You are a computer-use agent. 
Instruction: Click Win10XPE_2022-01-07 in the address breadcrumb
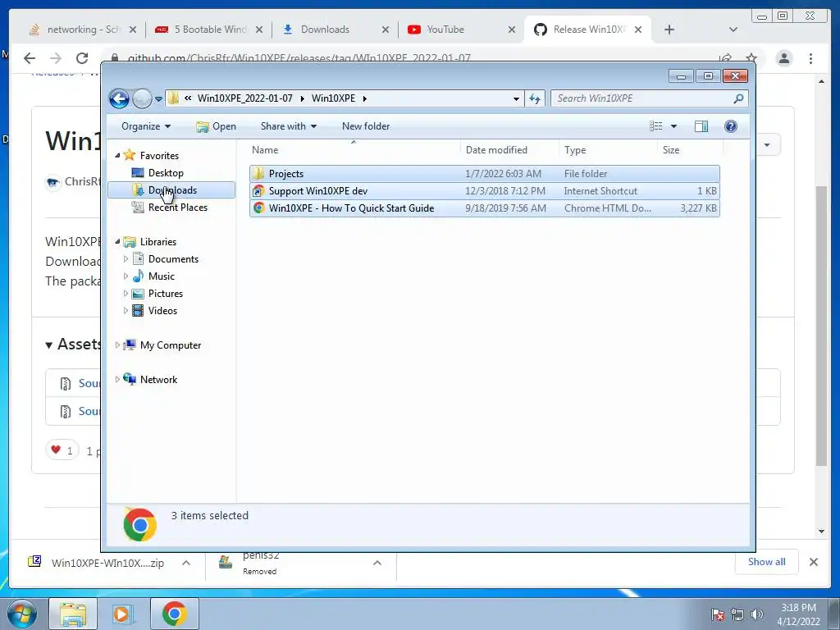pyautogui.click(x=244, y=98)
